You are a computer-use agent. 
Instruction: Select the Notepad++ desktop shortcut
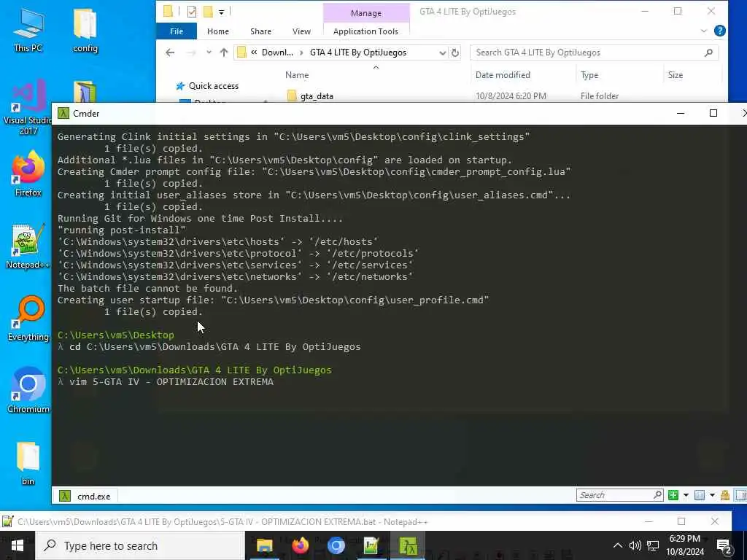(28, 246)
